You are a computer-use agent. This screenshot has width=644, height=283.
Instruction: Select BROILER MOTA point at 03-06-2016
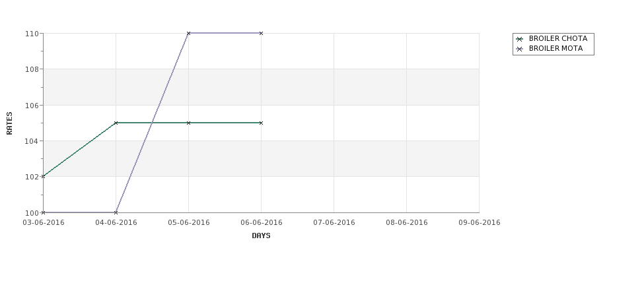(43, 212)
